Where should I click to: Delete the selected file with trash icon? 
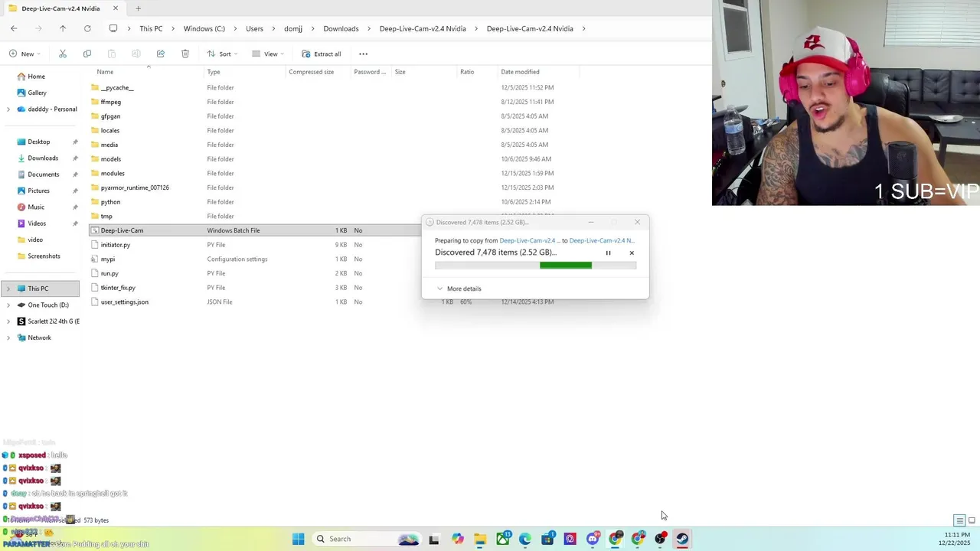(x=185, y=54)
